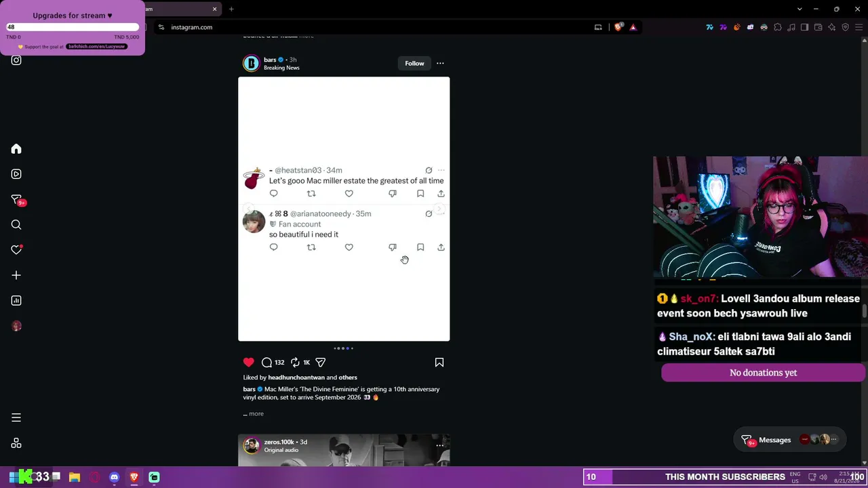Open three-dot options for bars post
This screenshot has width=868, height=488.
click(x=440, y=64)
